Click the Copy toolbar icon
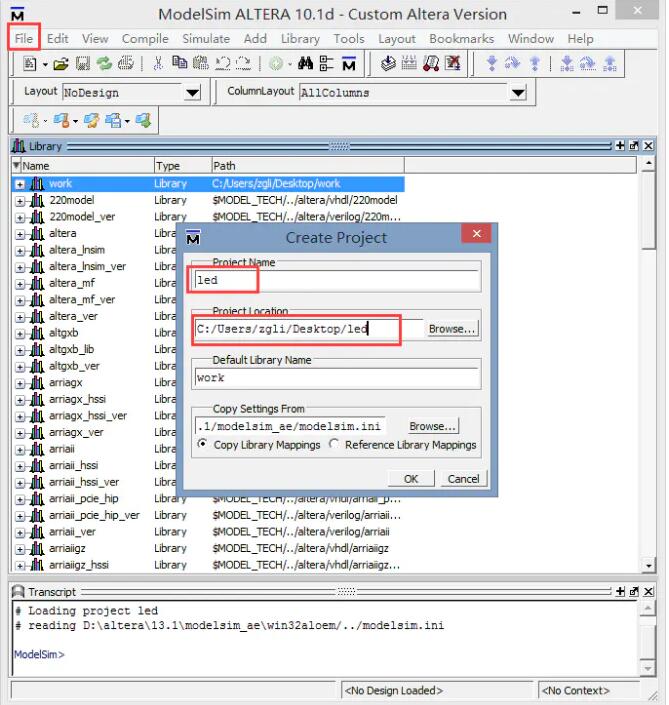 point(179,63)
